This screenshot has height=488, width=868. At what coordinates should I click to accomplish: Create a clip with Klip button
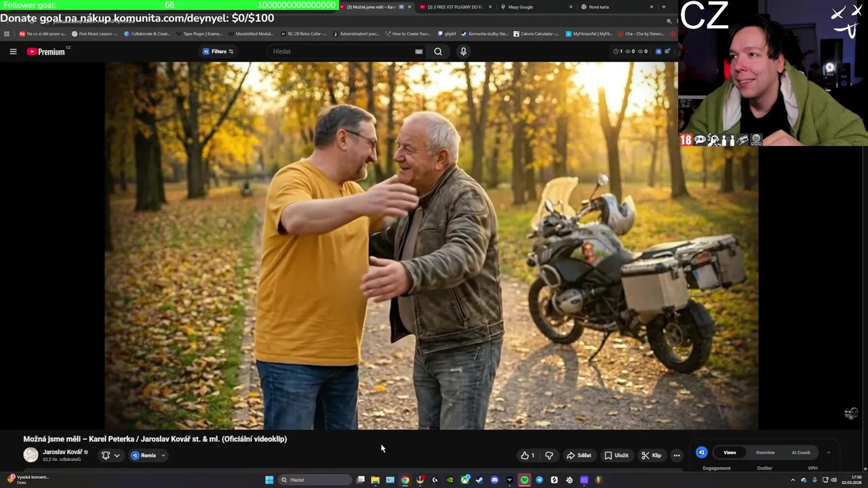pos(652,455)
